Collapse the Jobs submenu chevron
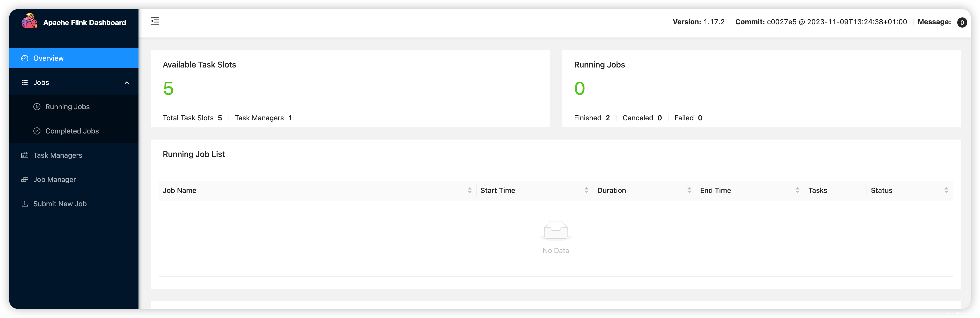980x318 pixels. click(x=127, y=83)
